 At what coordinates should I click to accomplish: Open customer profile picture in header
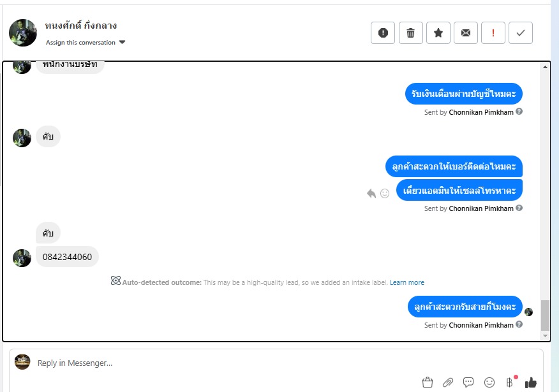pyautogui.click(x=23, y=33)
